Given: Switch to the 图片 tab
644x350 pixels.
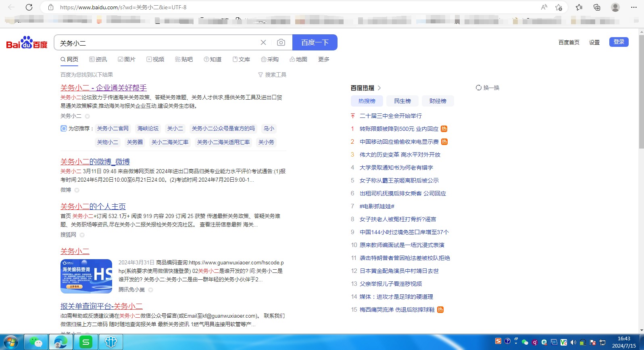Looking at the screenshot, I should (x=127, y=59).
